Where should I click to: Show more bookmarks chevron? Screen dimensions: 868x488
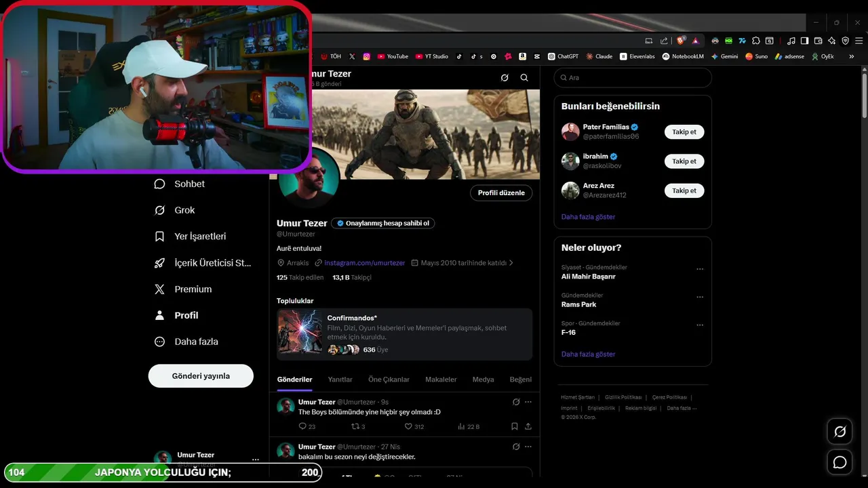click(851, 56)
